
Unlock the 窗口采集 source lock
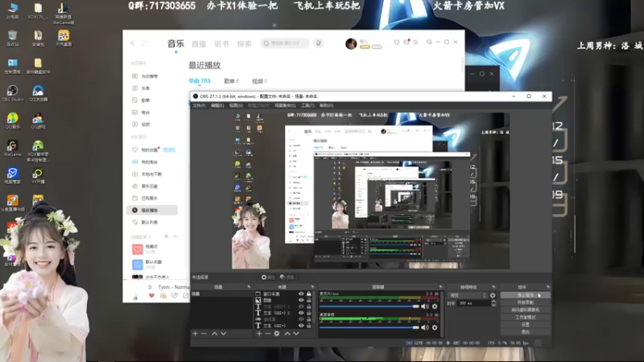309,294
